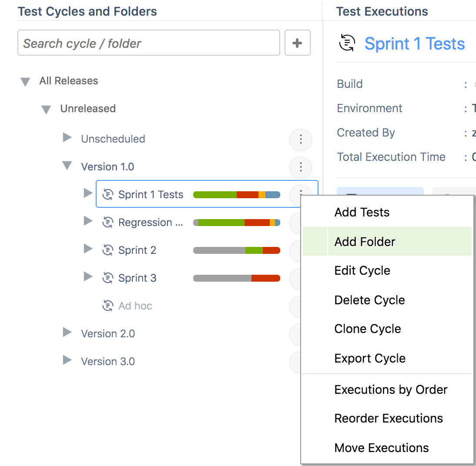Click the cycle icon beside Regression cycle
Screen dimensions: 476x466
[x=108, y=222]
